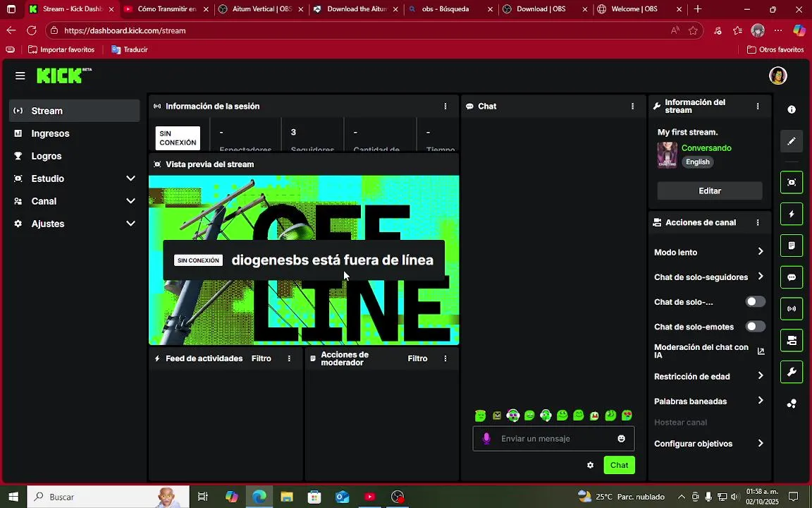Open the Chat de solo-seguidores options
Image resolution: width=812 pixels, height=508 pixels.
[x=709, y=277]
